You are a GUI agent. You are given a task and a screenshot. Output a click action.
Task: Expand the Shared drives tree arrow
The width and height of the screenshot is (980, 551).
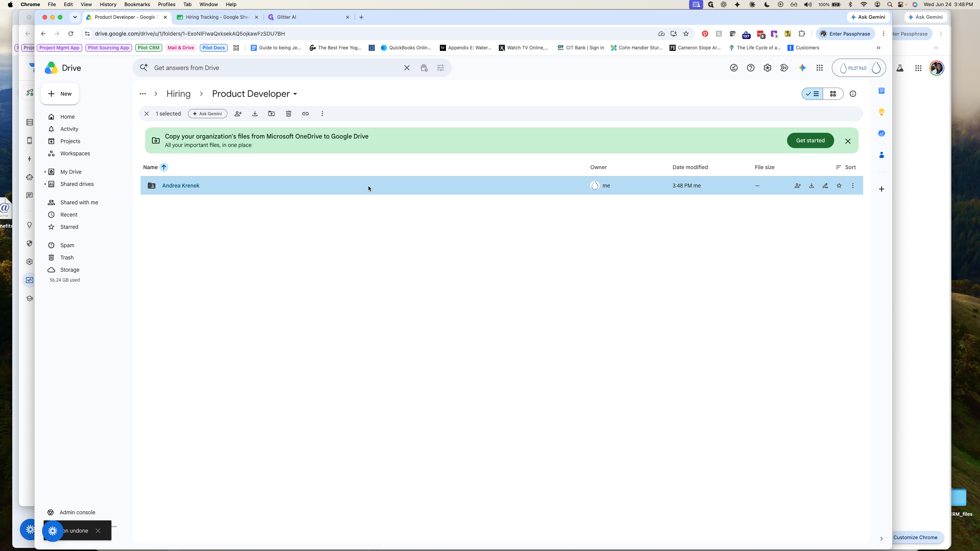coord(45,184)
